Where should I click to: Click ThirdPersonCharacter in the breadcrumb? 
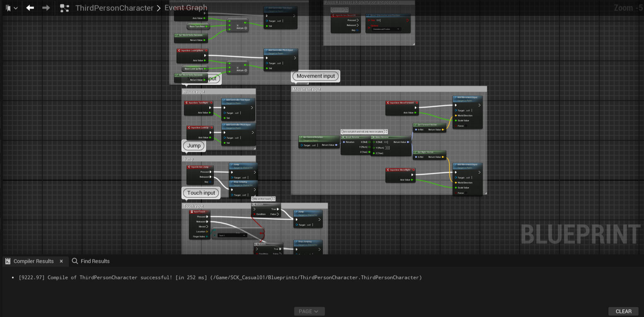click(114, 8)
